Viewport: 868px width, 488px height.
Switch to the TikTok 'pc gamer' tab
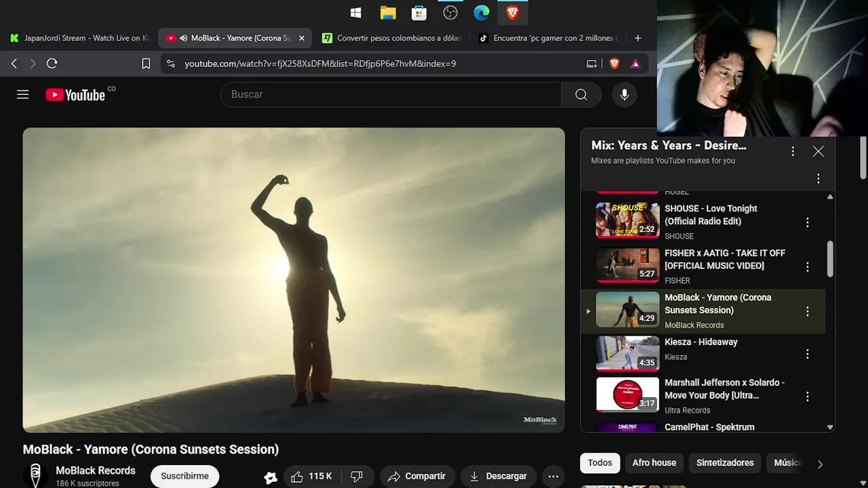[549, 38]
